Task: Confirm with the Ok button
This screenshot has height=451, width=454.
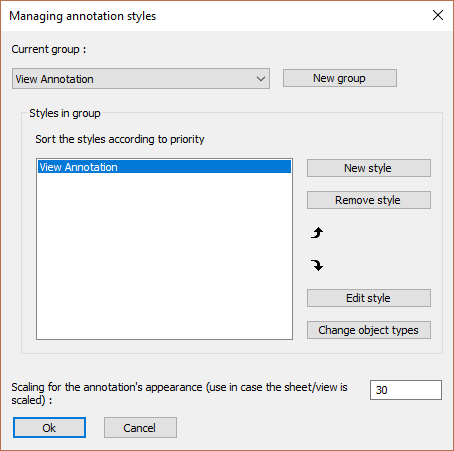Action: [49, 428]
